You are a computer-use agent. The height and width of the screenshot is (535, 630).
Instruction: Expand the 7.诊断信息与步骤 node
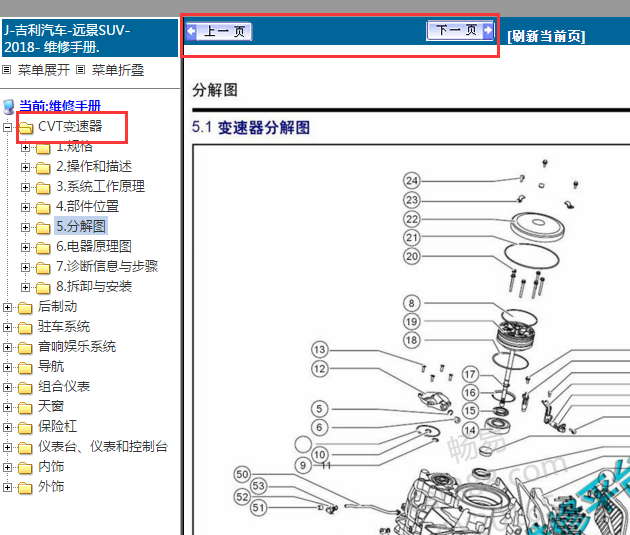[25, 268]
